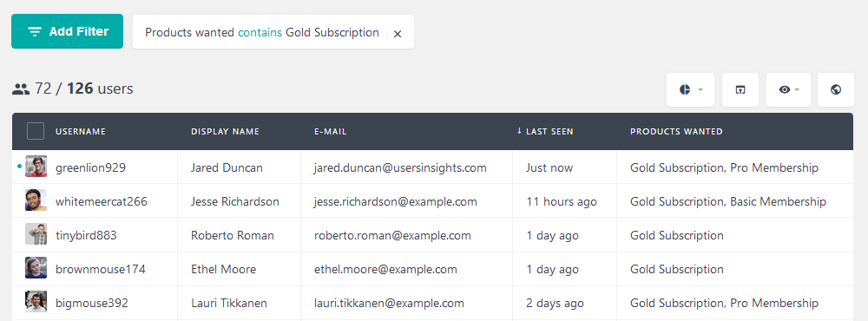Click the E-mail column header
Screen dimensions: 868x321
click(331, 132)
